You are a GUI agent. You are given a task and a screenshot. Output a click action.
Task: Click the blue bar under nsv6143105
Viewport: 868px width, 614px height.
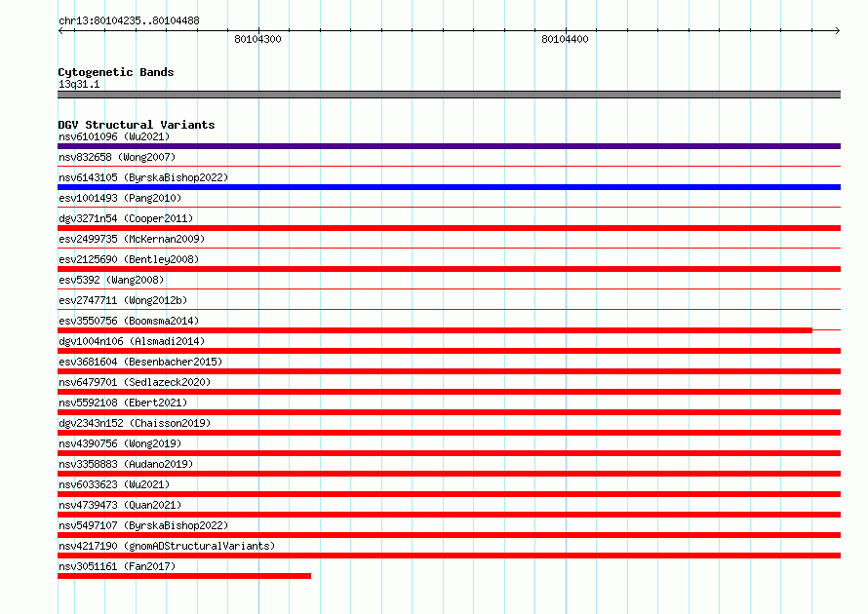[449, 187]
